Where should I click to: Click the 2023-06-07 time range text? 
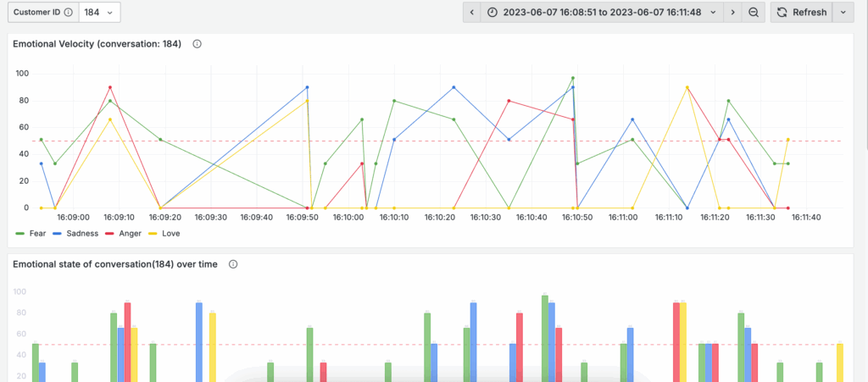(602, 13)
